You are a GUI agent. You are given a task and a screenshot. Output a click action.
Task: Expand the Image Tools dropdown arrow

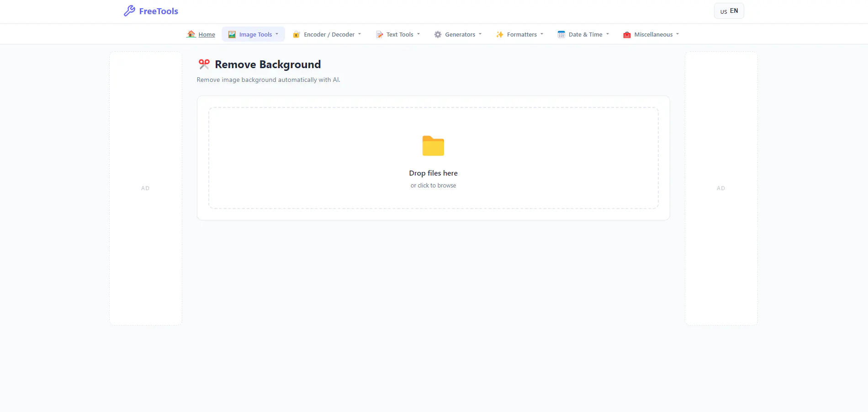point(277,34)
